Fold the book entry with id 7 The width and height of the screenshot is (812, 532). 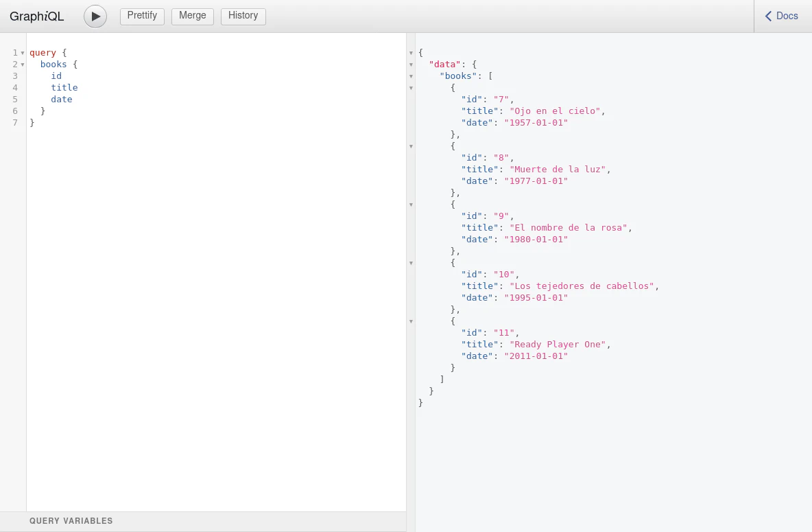tap(411, 88)
